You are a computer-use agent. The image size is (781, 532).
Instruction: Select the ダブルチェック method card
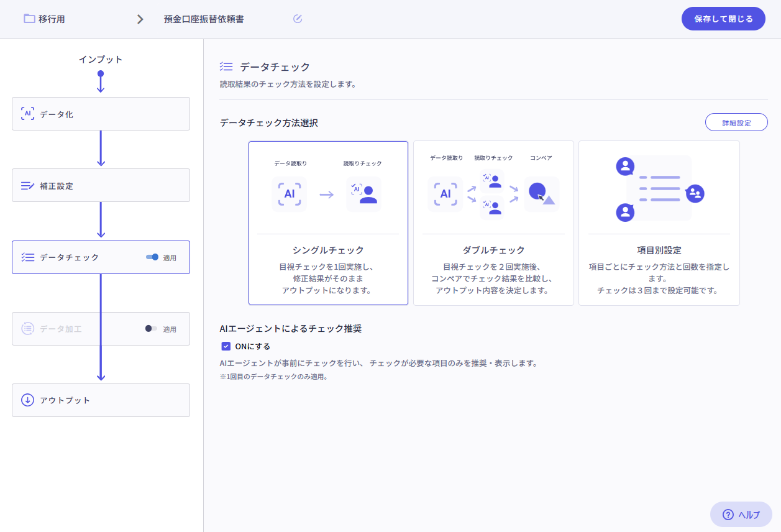click(x=493, y=222)
